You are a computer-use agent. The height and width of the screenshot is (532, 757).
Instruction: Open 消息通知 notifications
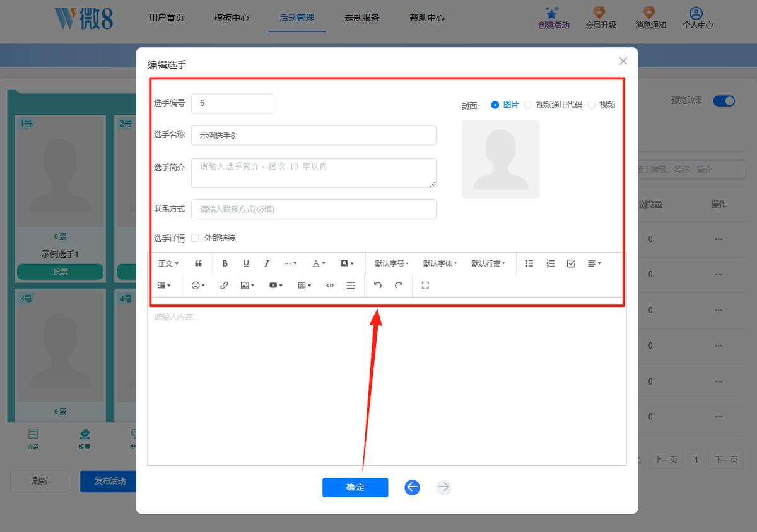tap(650, 19)
